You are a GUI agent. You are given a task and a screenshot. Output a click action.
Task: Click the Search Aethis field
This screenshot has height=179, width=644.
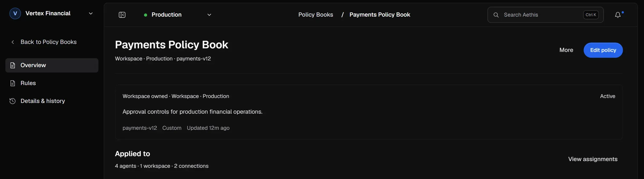pyautogui.click(x=545, y=15)
